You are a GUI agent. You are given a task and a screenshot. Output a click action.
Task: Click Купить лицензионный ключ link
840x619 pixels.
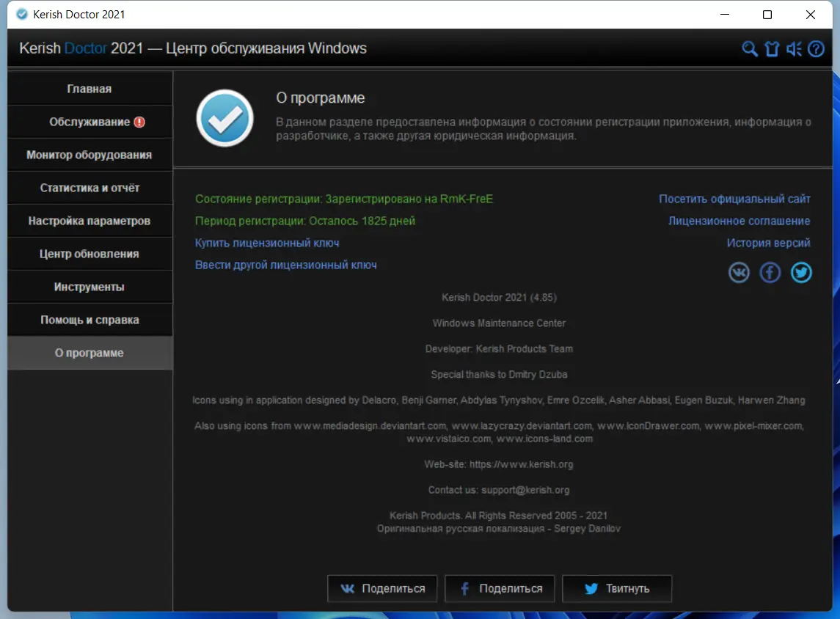(267, 243)
